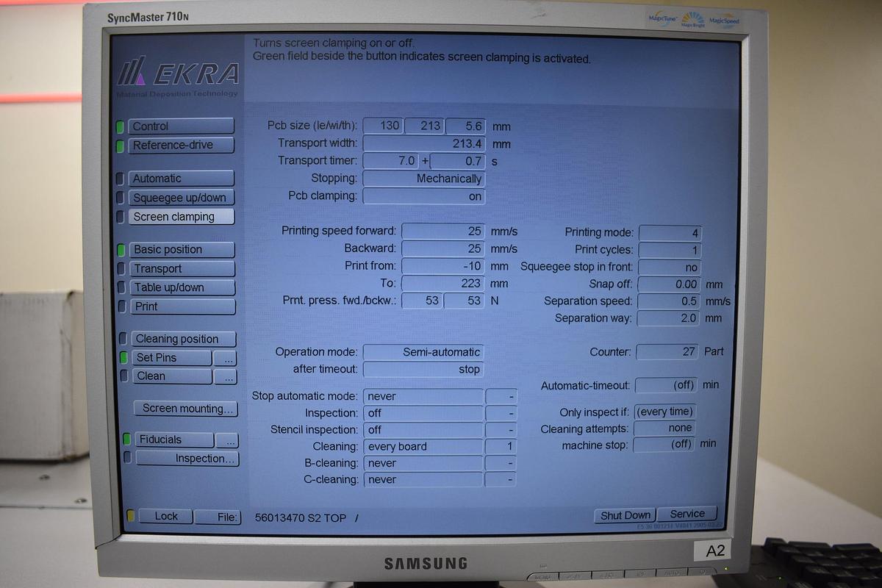Click the Counter field showing 27

coord(667,352)
